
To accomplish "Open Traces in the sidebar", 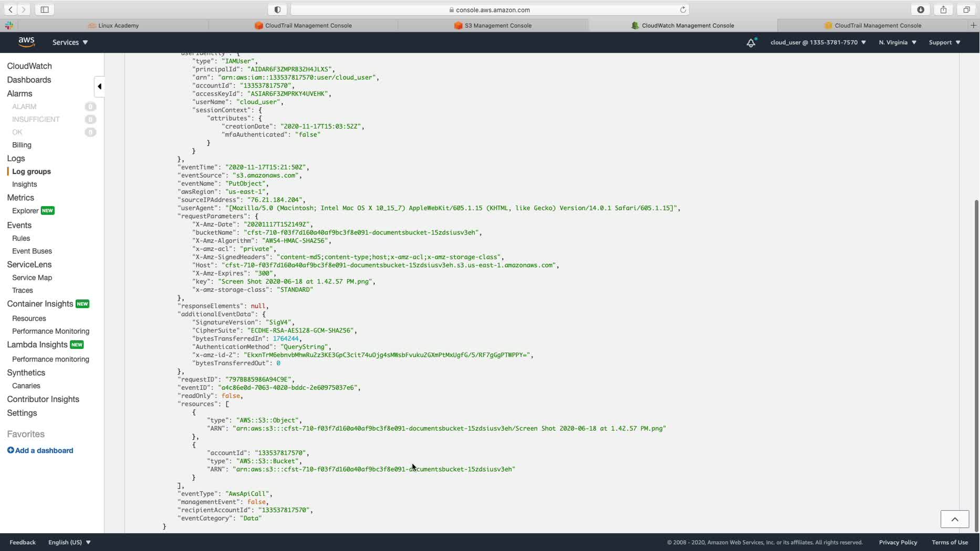I will click(23, 290).
